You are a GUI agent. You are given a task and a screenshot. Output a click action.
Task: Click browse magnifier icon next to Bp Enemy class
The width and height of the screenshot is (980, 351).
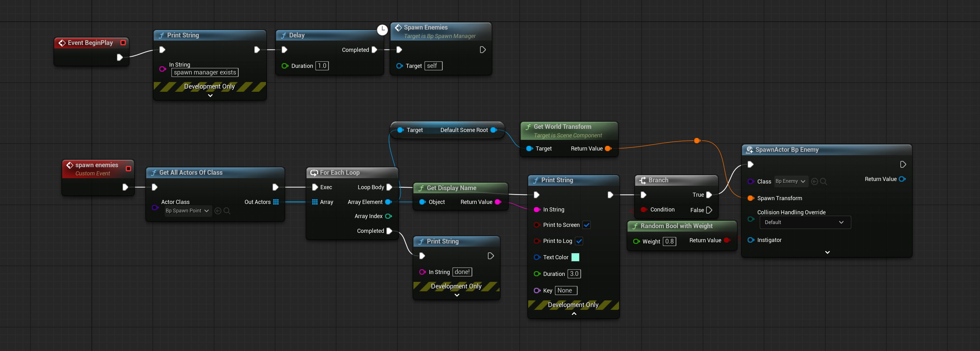click(824, 181)
